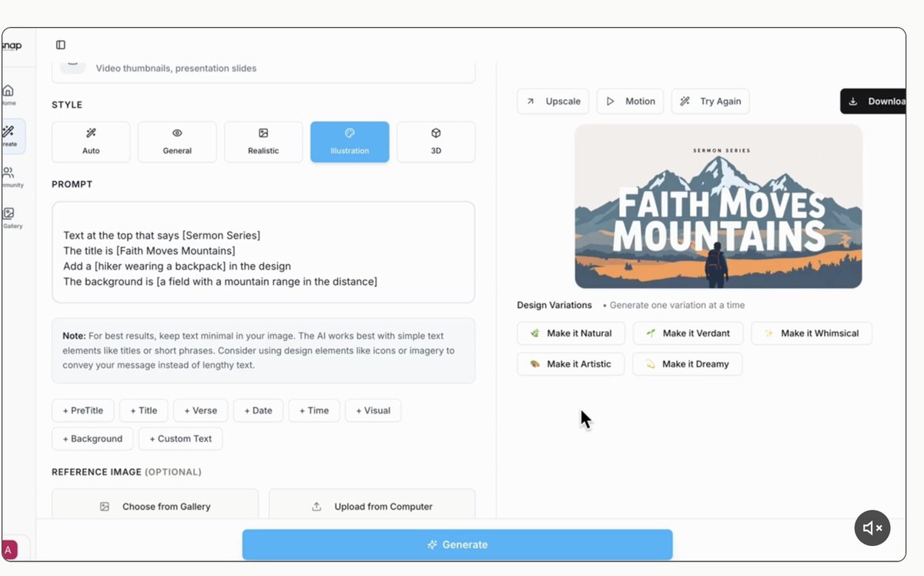Add a Time element to prompt
The height and width of the screenshot is (576, 924).
tap(314, 410)
